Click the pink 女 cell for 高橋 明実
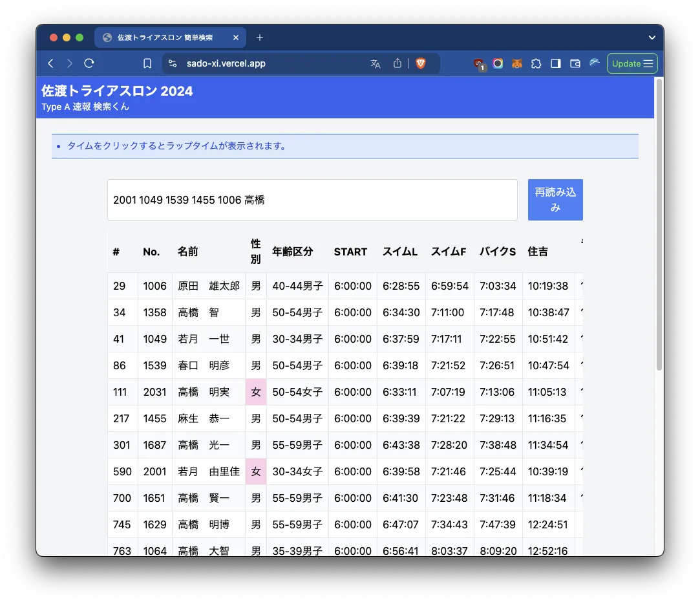Screen dimensions: 700x604 click(x=256, y=392)
